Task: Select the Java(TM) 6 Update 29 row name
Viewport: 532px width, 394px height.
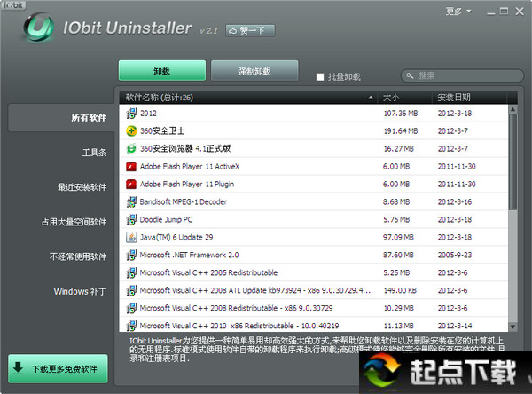Action: [x=176, y=237]
